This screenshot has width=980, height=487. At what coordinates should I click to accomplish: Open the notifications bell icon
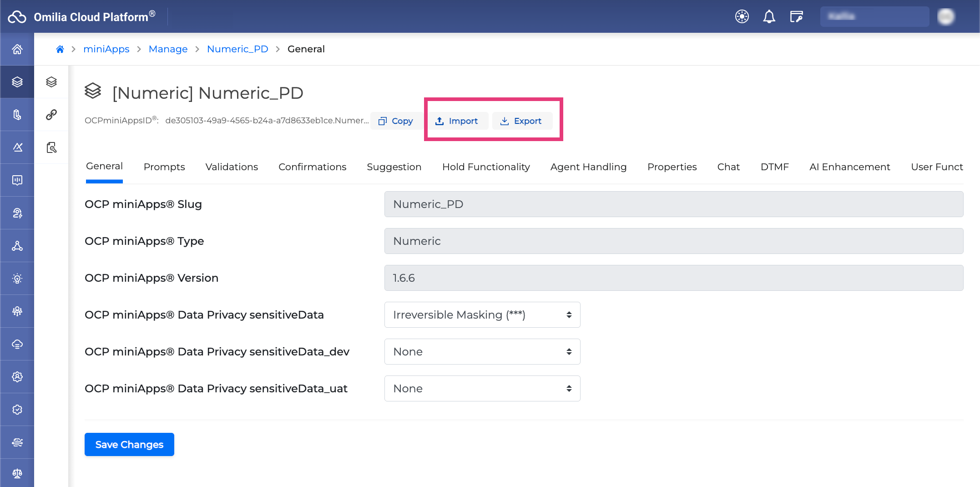[769, 17]
